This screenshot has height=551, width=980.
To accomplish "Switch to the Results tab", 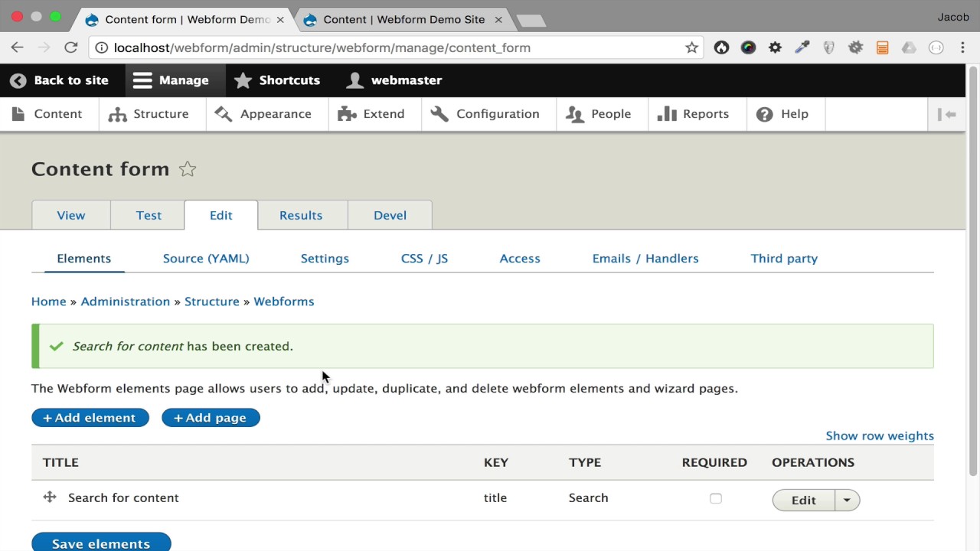I will pyautogui.click(x=301, y=215).
